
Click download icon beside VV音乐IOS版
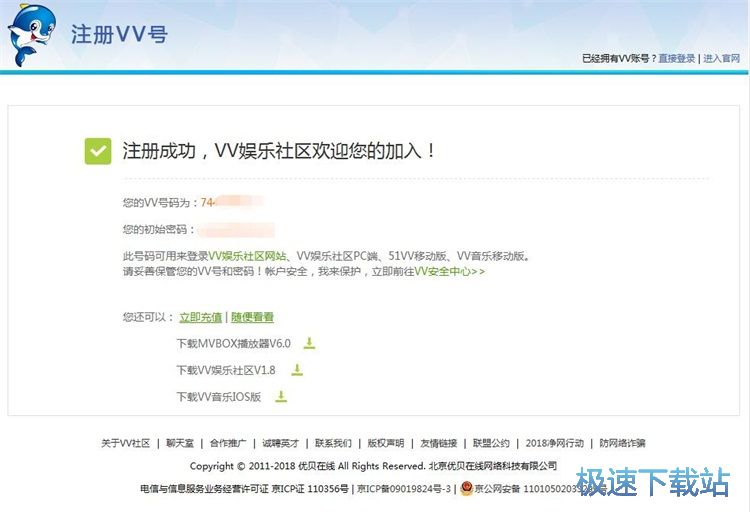(x=281, y=397)
